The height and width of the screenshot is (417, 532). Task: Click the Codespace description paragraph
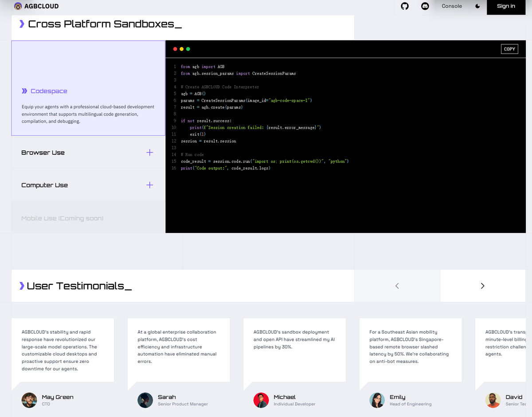pyautogui.click(x=88, y=114)
